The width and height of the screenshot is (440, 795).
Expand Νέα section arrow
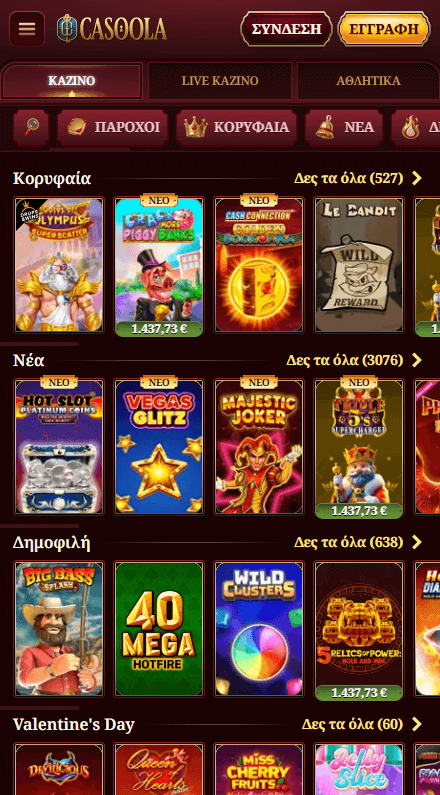[417, 360]
